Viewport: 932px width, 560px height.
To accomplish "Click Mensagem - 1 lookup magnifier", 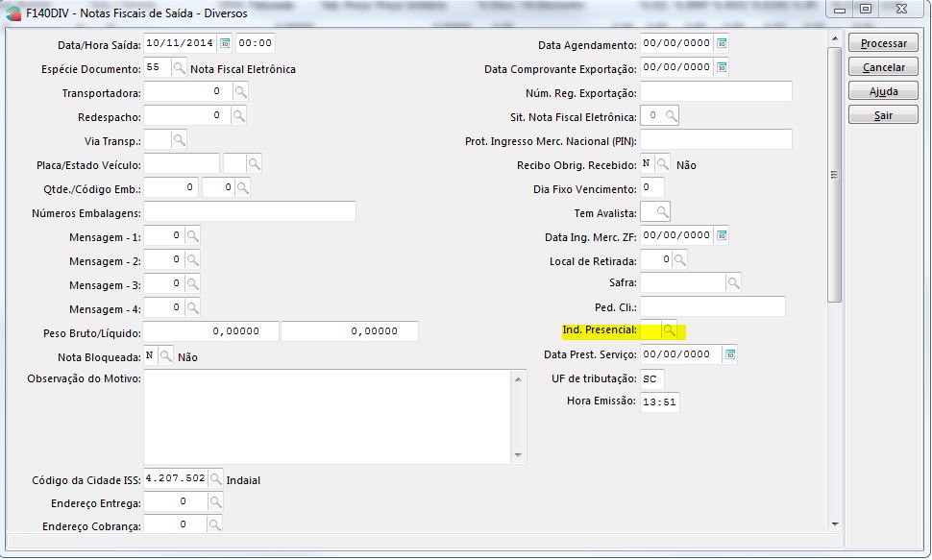I will pyautogui.click(x=192, y=235).
